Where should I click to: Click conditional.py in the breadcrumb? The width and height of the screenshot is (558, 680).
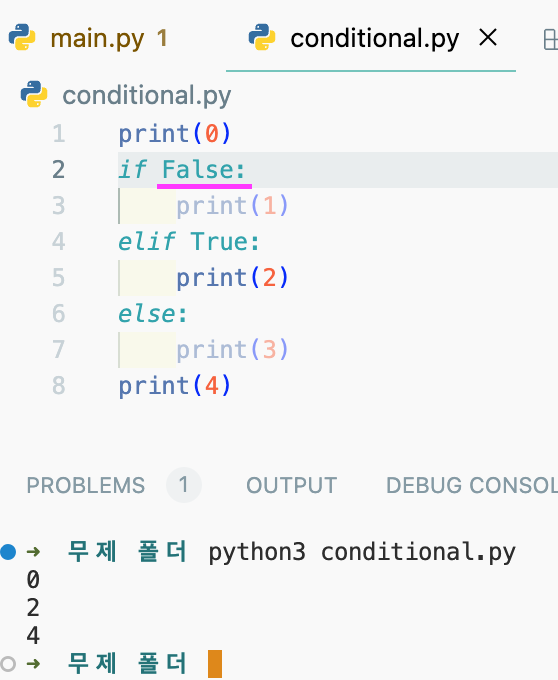click(x=147, y=96)
